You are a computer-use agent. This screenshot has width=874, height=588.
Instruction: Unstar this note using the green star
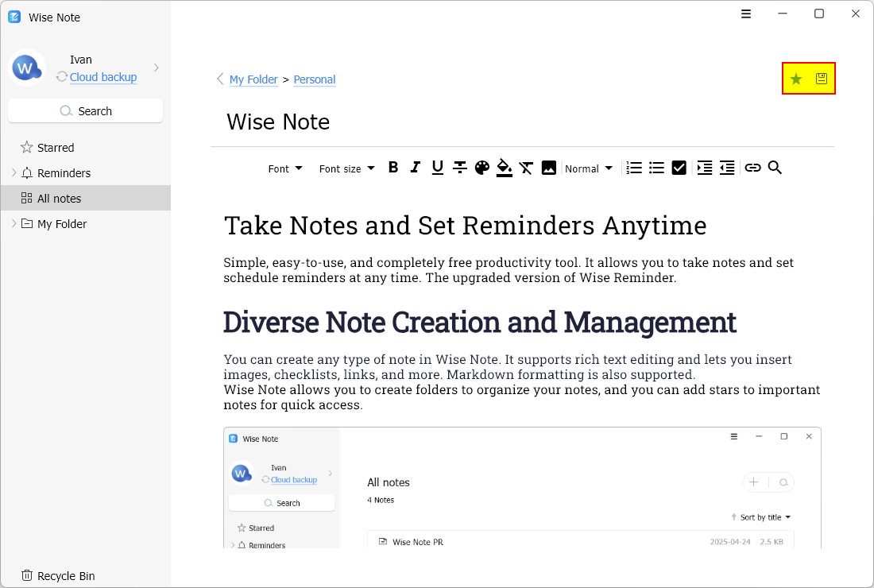pyautogui.click(x=796, y=79)
